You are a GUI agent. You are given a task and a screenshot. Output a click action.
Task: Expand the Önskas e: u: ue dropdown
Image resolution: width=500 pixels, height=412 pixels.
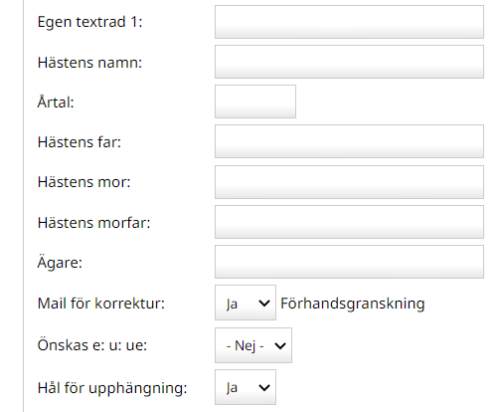click(x=253, y=345)
